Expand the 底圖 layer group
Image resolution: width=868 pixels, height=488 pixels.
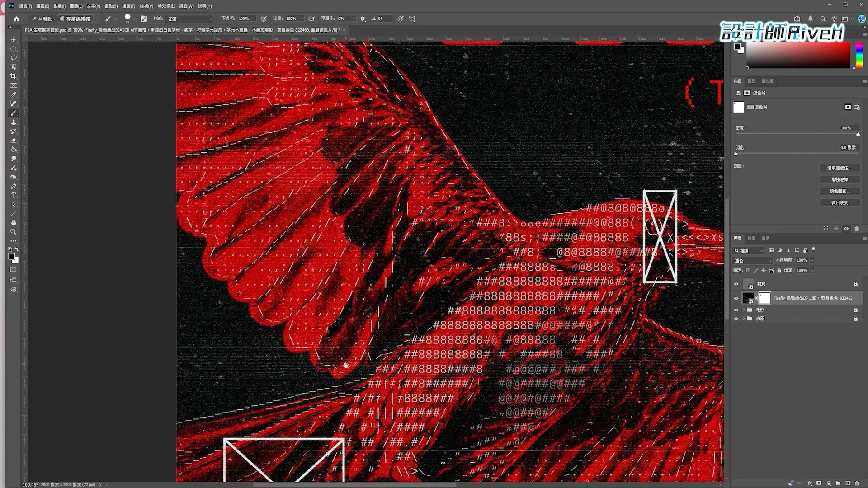pos(744,319)
